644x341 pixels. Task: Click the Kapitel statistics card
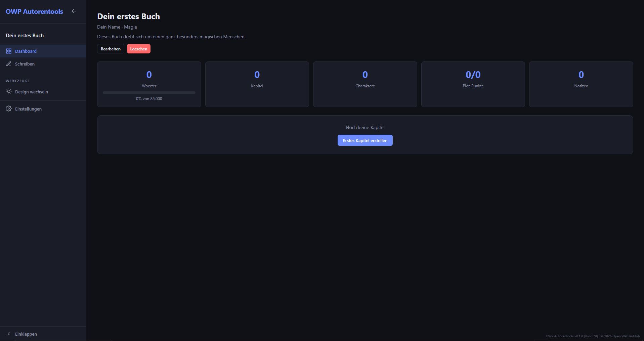click(257, 84)
